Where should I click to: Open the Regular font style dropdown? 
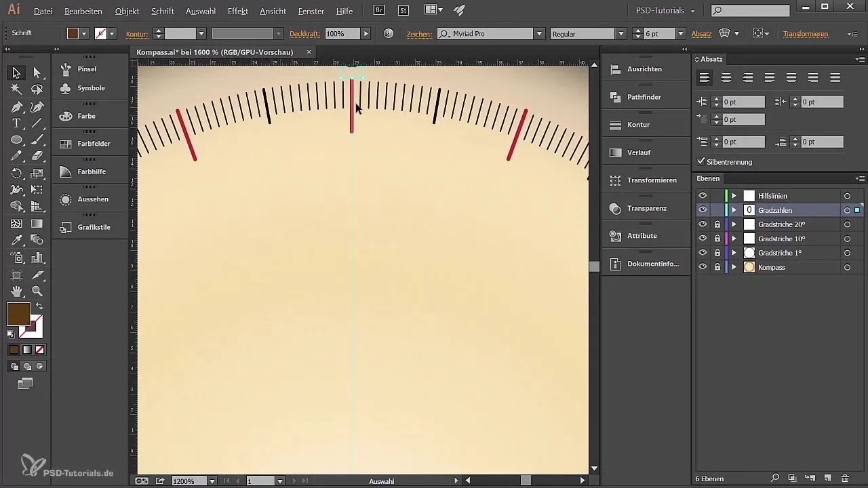pos(620,34)
